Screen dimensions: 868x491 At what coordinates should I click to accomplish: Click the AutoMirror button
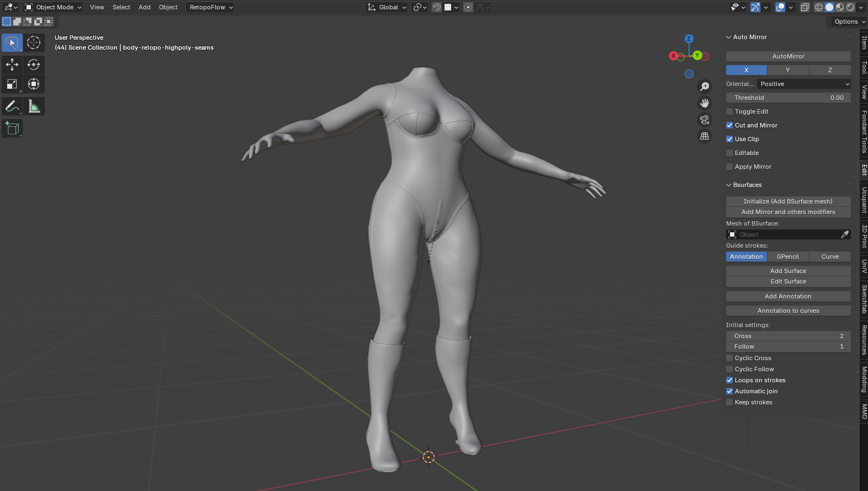(788, 56)
